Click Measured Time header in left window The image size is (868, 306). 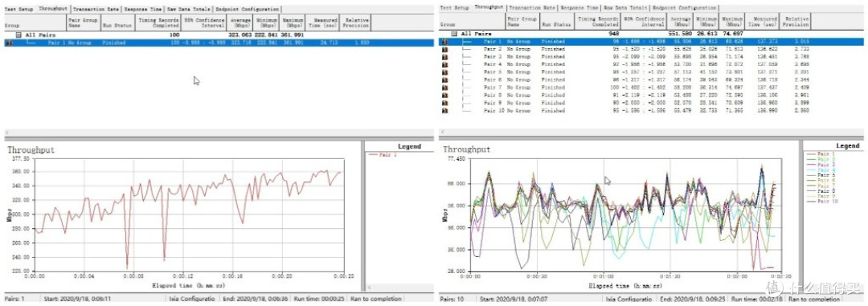pyautogui.click(x=323, y=22)
